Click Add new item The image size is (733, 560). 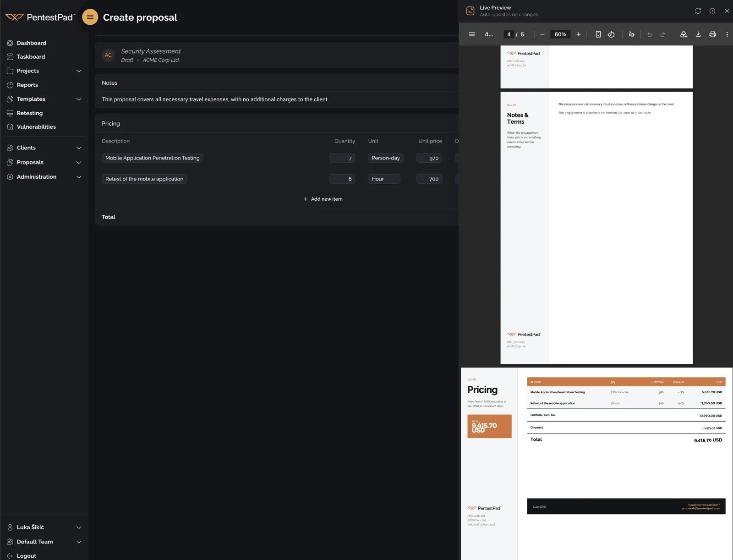pos(323,199)
